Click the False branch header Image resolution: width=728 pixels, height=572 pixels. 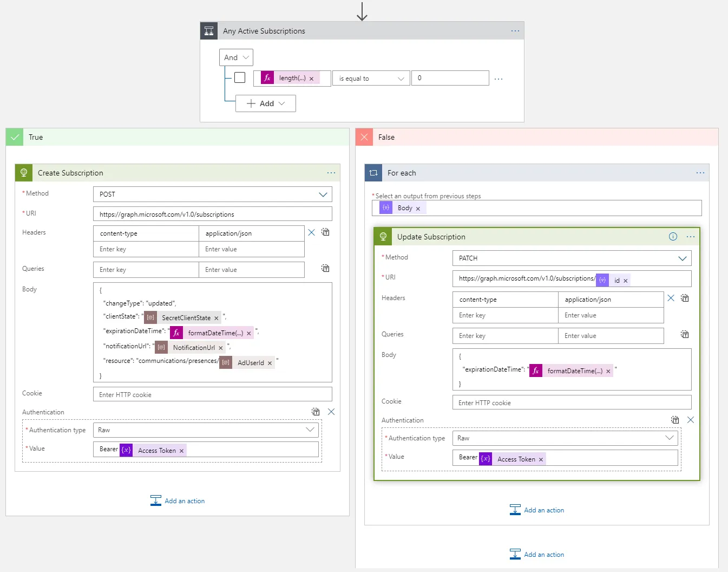[537, 137]
